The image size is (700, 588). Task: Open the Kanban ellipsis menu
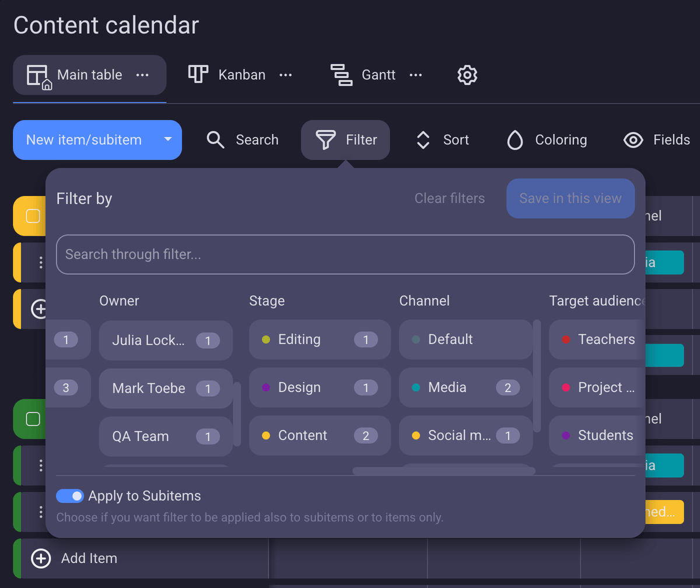pos(285,75)
